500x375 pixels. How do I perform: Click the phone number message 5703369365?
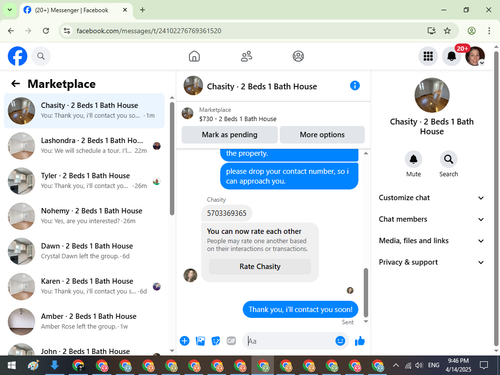tap(227, 213)
